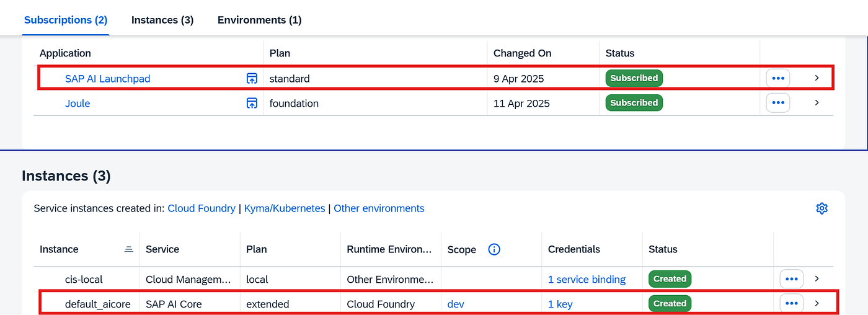This screenshot has width=868, height=315.
Task: Filter instances by Other environments link
Action: tap(379, 208)
